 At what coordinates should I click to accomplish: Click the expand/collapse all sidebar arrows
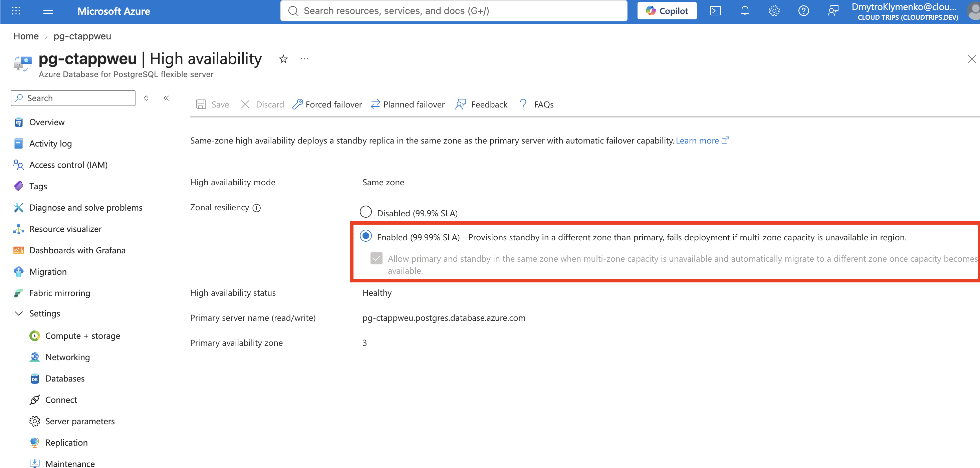click(x=146, y=98)
